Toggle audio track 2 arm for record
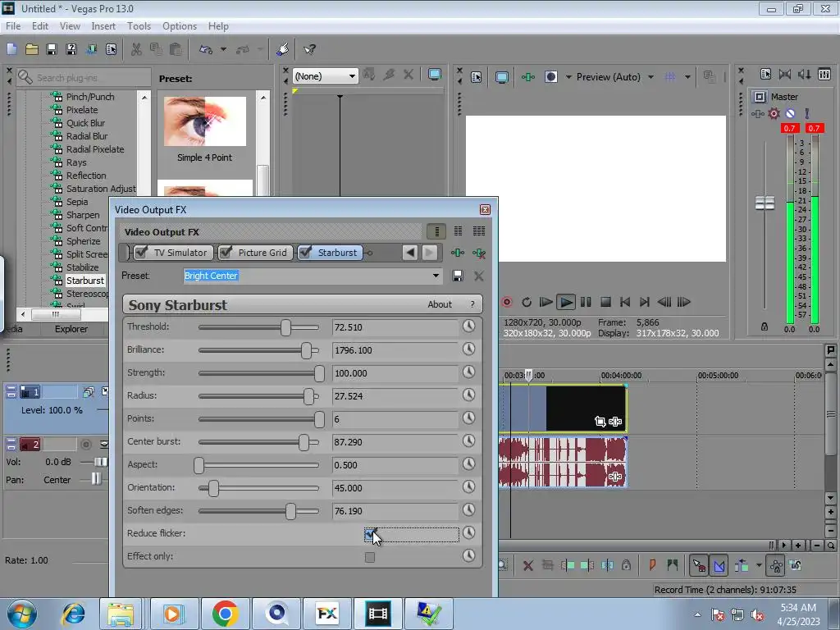The width and height of the screenshot is (840, 630). [85, 445]
